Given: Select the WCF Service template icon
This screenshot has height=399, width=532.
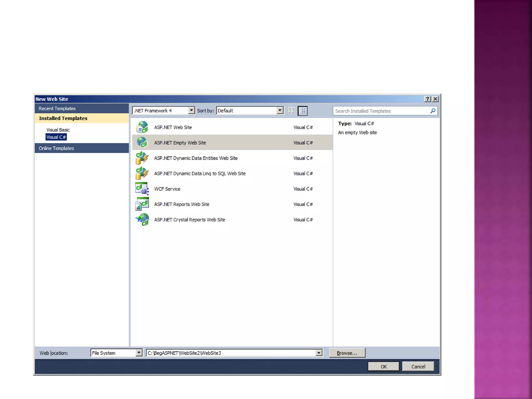Looking at the screenshot, I should [142, 189].
